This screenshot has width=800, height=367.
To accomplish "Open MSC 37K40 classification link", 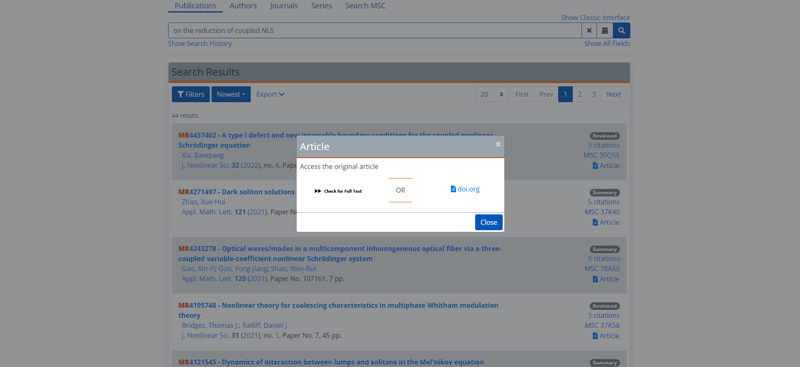I will point(602,212).
